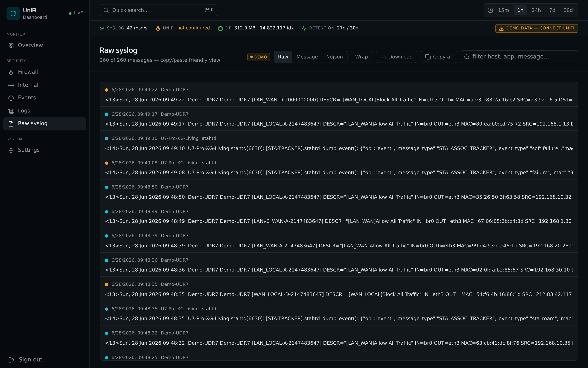Click the LIVE status indicator
Viewport: 588px width, 368px height.
(x=76, y=13)
